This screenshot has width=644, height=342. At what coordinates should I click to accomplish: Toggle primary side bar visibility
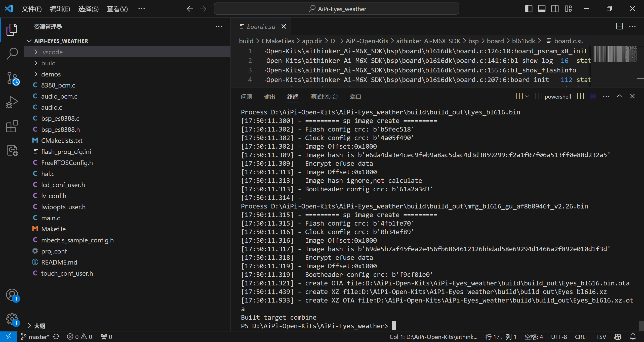pos(529,9)
